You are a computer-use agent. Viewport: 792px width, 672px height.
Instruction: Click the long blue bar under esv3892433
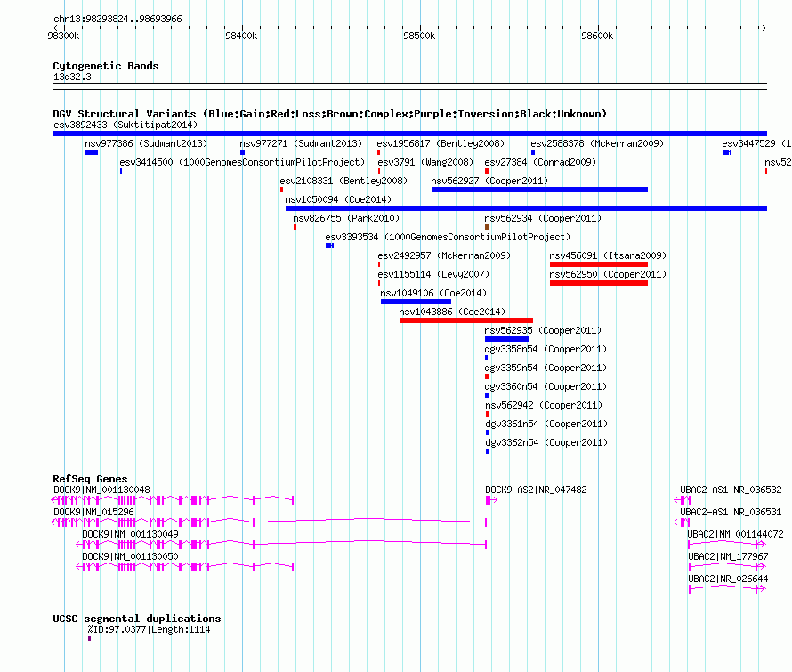pyautogui.click(x=410, y=134)
